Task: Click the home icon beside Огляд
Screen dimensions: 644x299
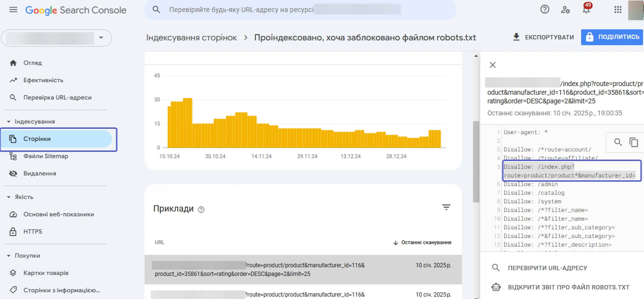Action: (13, 63)
